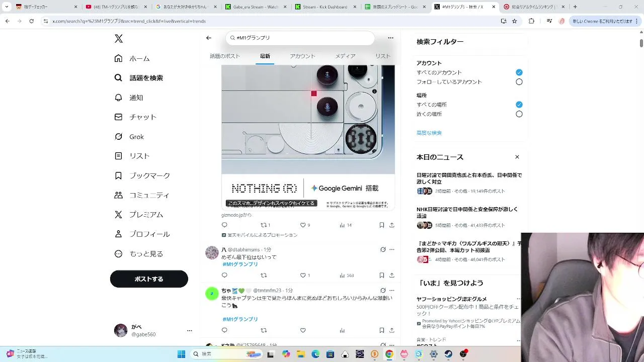The image size is (644, 362).
Task: Select 近くの場所 filter option
Action: tap(519, 114)
